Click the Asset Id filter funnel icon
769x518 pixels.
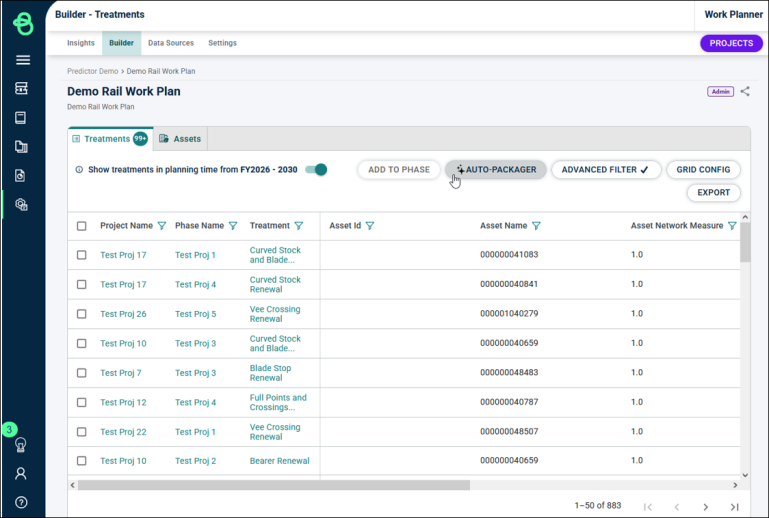(370, 226)
